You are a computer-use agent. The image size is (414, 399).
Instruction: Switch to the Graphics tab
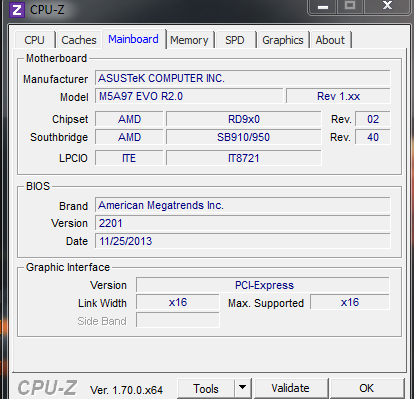pyautogui.click(x=283, y=40)
